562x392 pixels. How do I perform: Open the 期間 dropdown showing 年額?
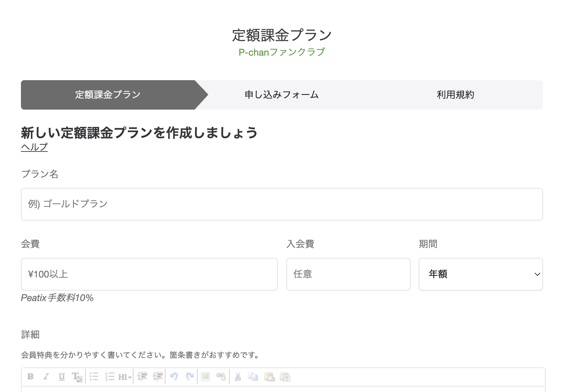[480, 274]
